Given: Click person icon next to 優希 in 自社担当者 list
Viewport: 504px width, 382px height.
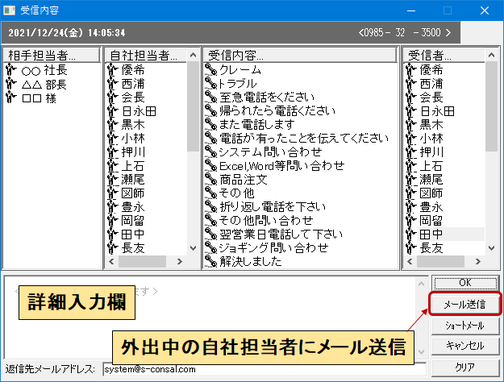Looking at the screenshot, I should 113,70.
